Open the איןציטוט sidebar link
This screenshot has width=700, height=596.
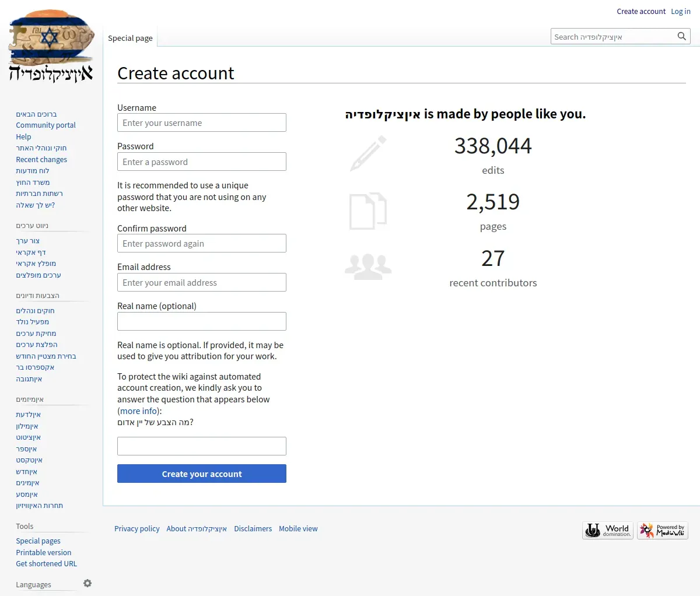pyautogui.click(x=28, y=437)
